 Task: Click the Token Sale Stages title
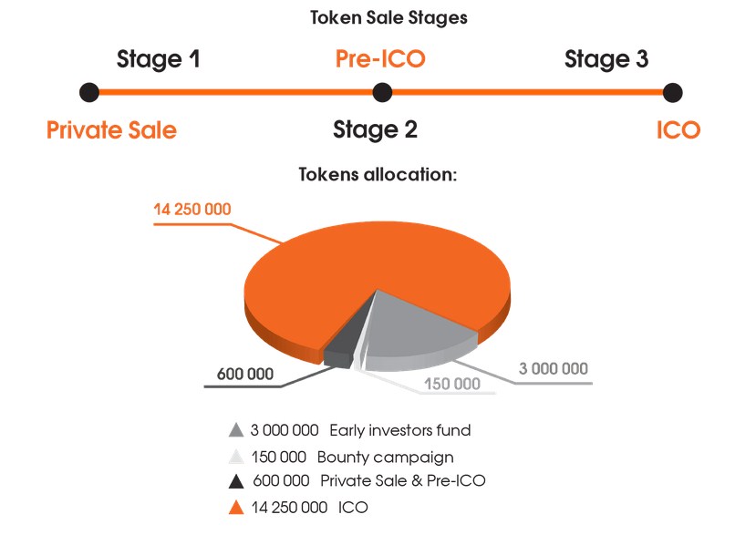coord(375,17)
